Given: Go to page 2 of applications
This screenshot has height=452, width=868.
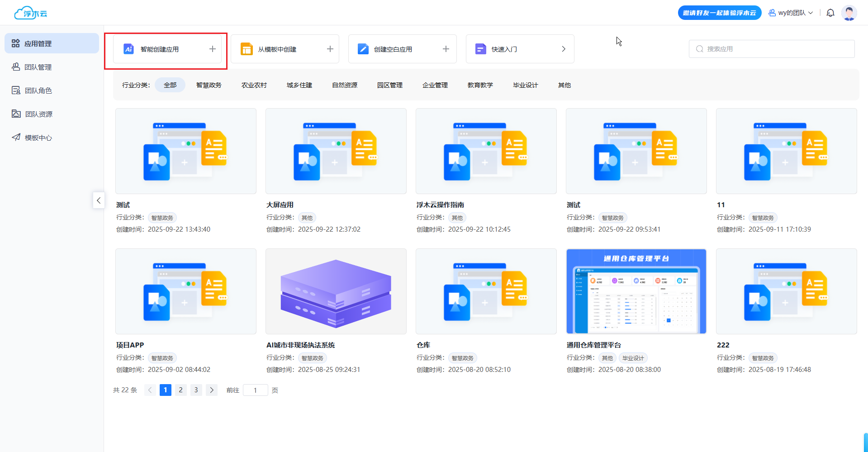Looking at the screenshot, I should pos(180,390).
